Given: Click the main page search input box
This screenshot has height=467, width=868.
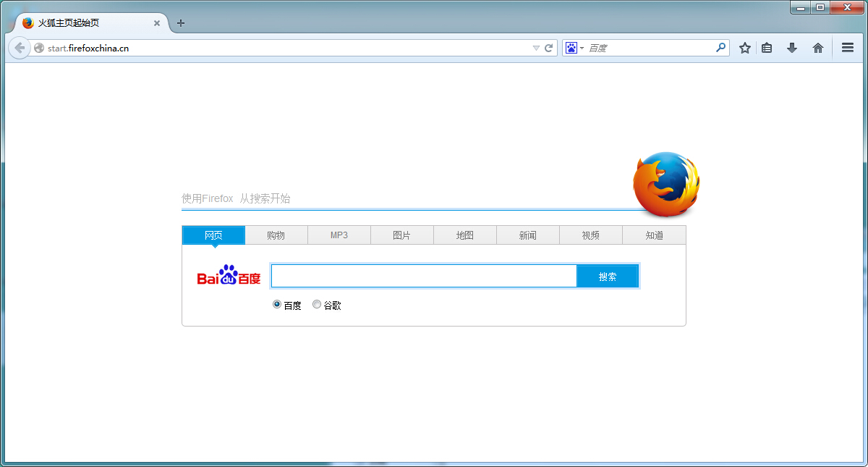Looking at the screenshot, I should 424,276.
